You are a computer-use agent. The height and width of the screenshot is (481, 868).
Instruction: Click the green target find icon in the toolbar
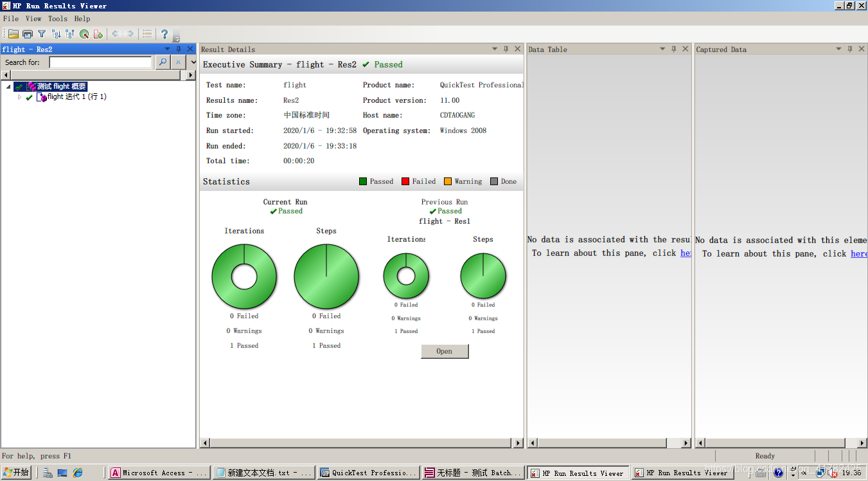point(84,34)
